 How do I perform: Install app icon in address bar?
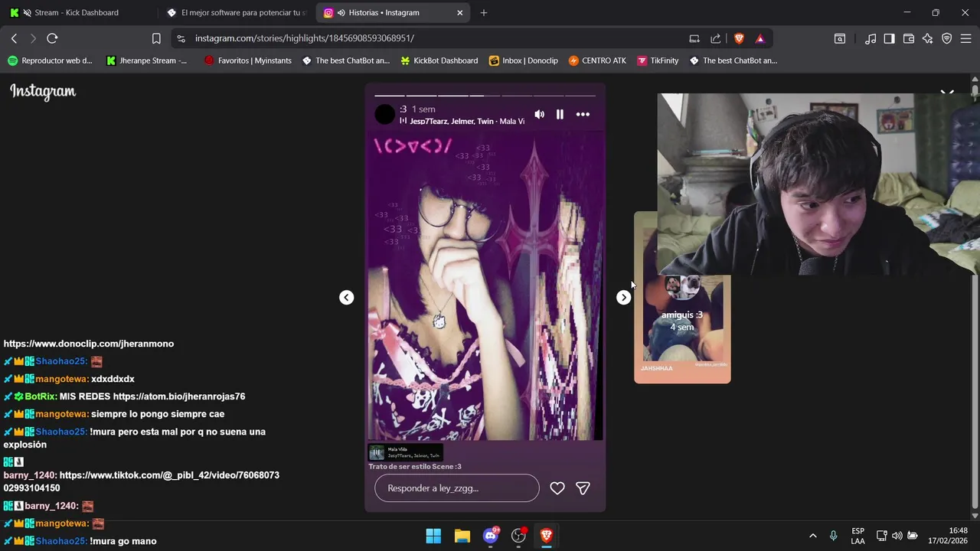[694, 38]
